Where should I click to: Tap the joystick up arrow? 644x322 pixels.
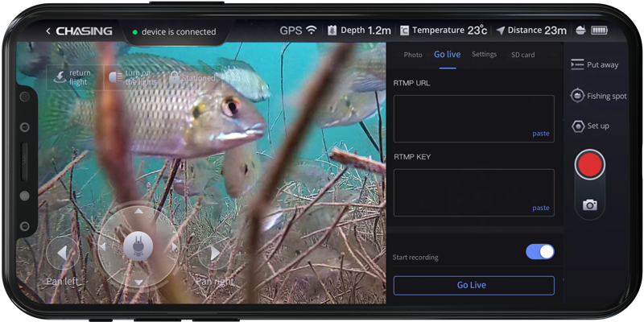click(138, 211)
